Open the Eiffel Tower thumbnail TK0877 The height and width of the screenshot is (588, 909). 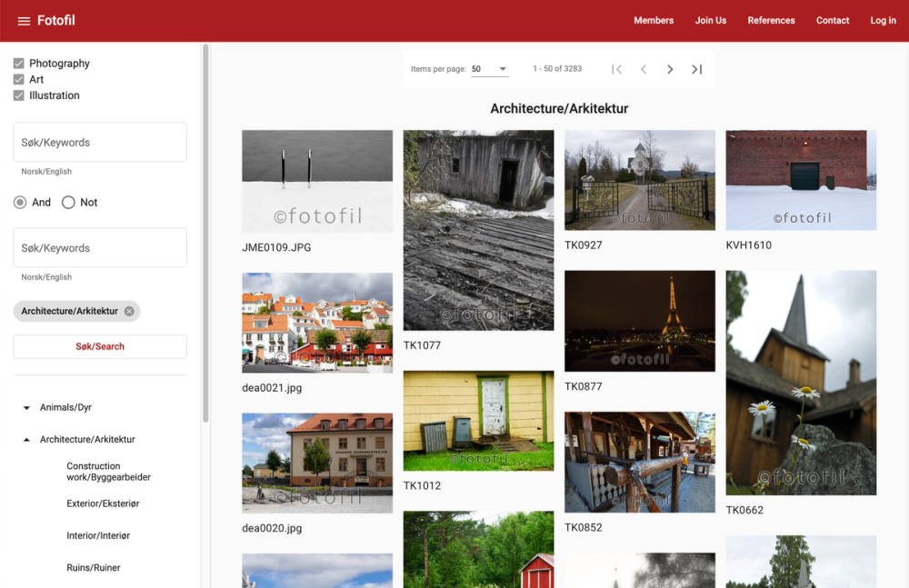pos(639,321)
